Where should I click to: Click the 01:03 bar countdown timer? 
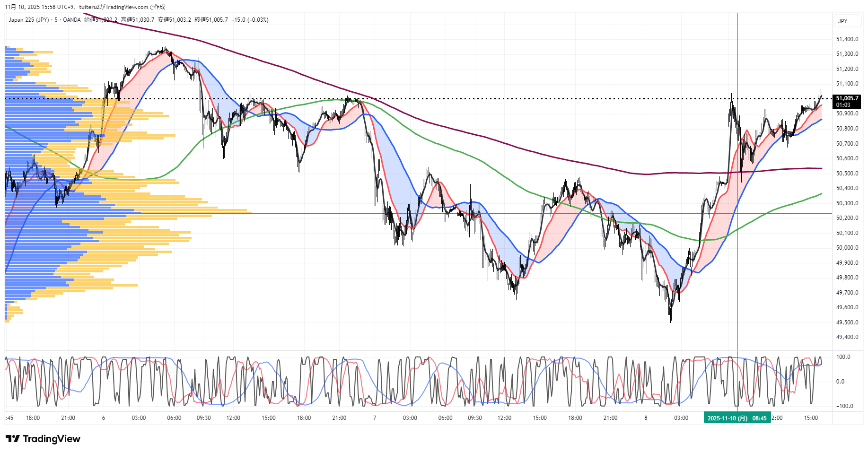pos(843,105)
